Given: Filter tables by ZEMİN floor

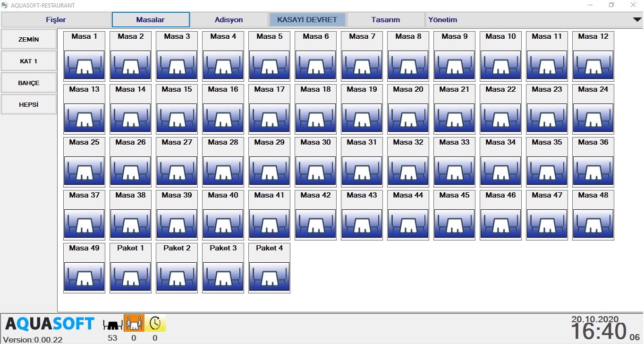Looking at the screenshot, I should (29, 39).
